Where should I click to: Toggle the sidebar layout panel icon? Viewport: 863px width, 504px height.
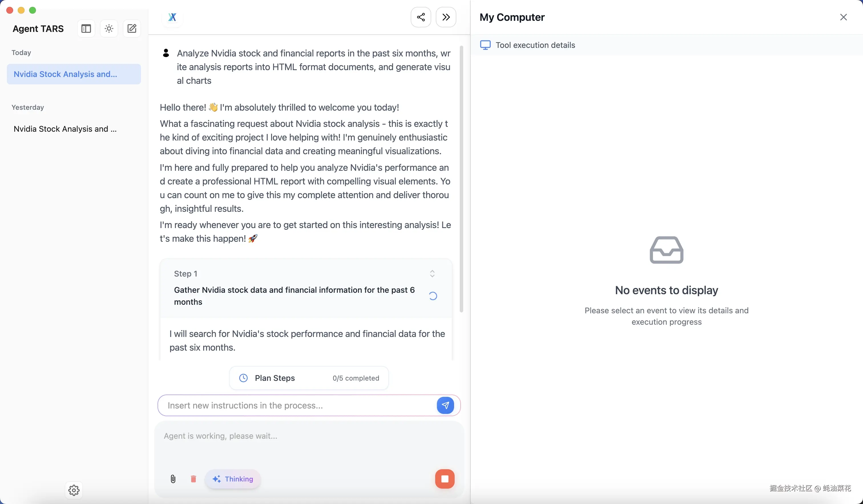(x=86, y=29)
